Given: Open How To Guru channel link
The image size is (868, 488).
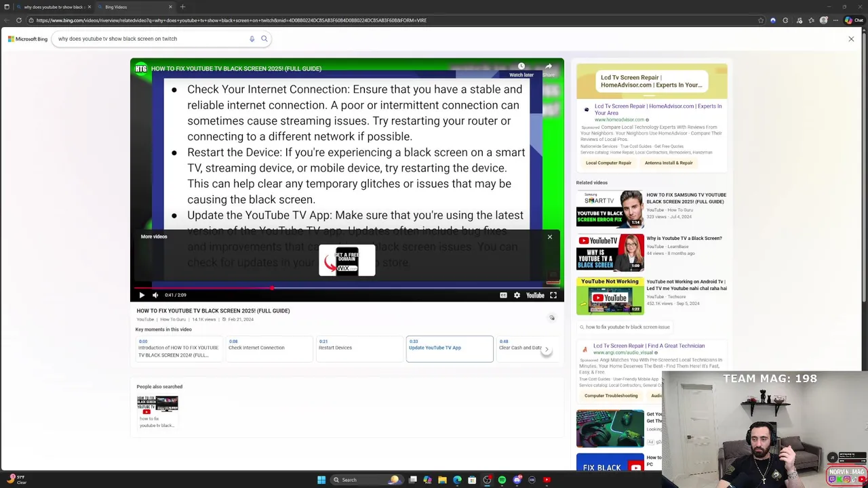Looking at the screenshot, I should [x=173, y=319].
